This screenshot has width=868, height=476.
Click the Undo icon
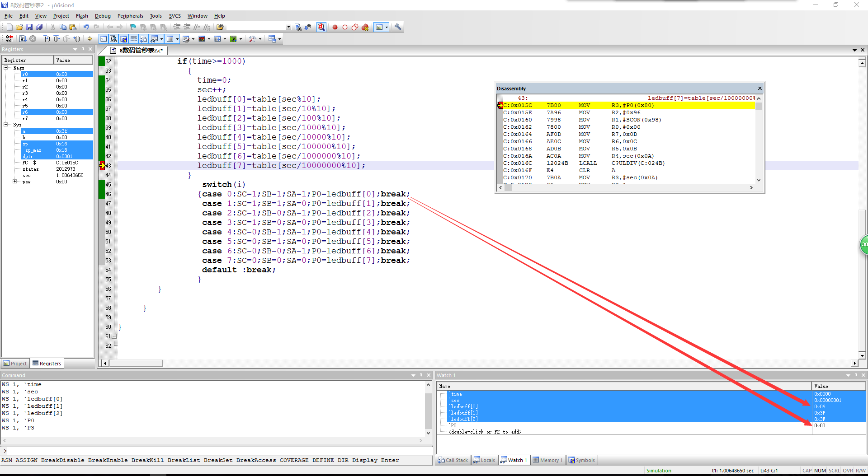(86, 27)
